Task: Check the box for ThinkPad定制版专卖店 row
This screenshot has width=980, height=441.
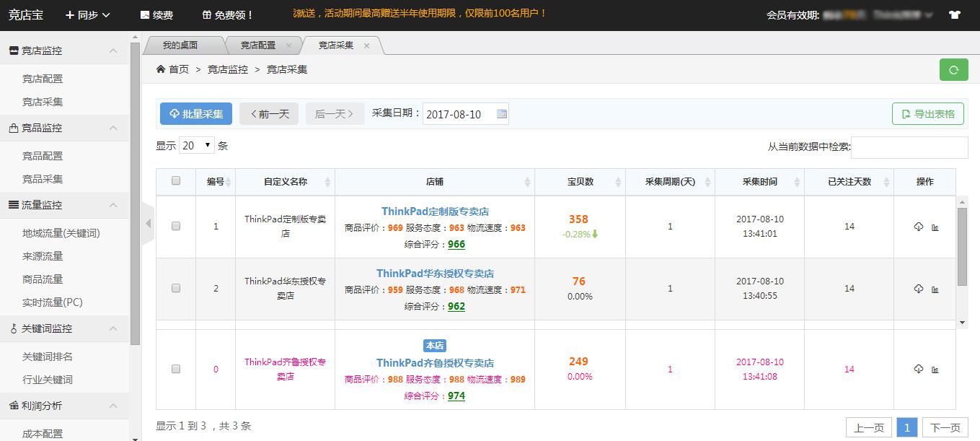Action: (176, 226)
